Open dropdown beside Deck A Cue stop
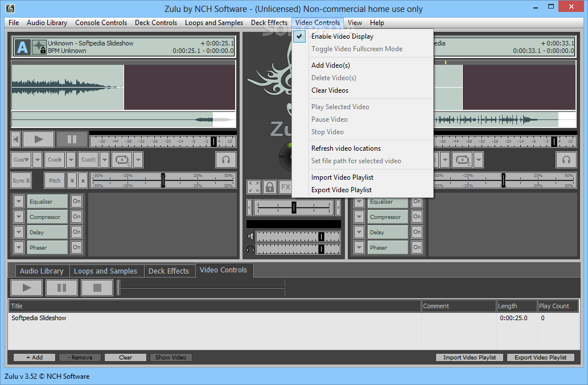 [x=37, y=160]
